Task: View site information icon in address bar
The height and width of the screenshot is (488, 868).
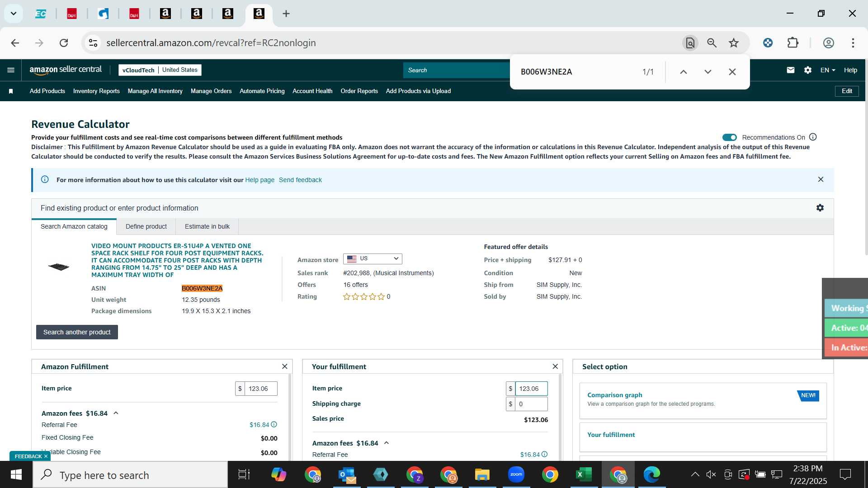Action: pos(93,43)
